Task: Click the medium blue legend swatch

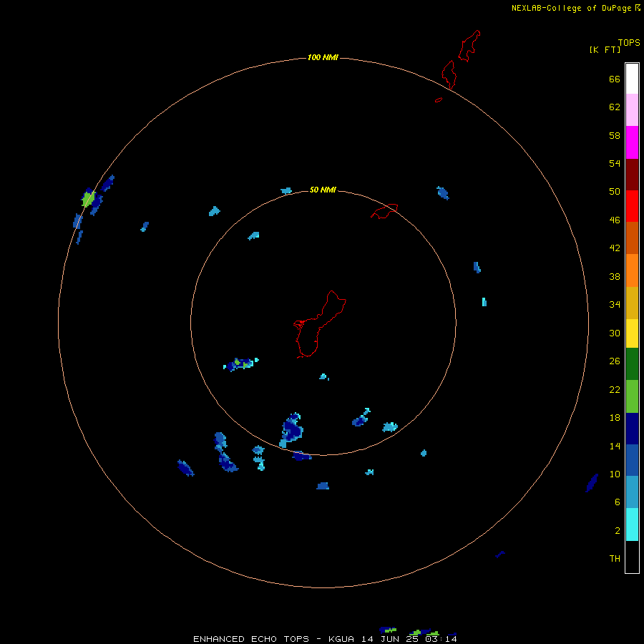Action: (x=632, y=460)
